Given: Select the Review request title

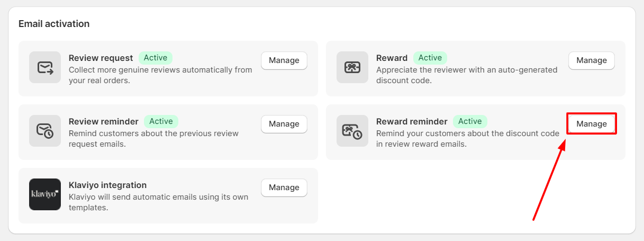Looking at the screenshot, I should coord(101,58).
